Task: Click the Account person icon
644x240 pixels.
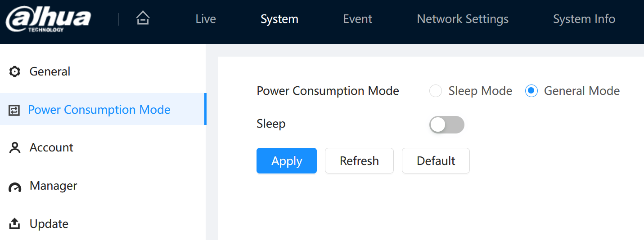Action: click(x=15, y=148)
